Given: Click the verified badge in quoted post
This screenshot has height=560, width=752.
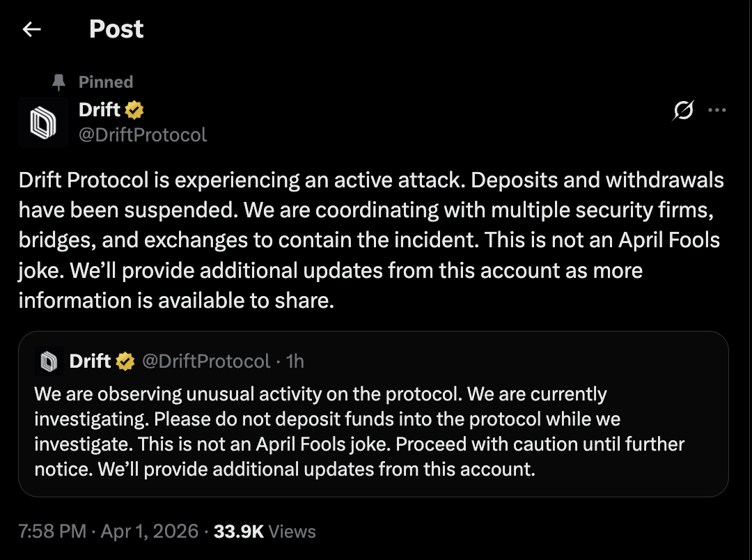Looking at the screenshot, I should coord(125,361).
